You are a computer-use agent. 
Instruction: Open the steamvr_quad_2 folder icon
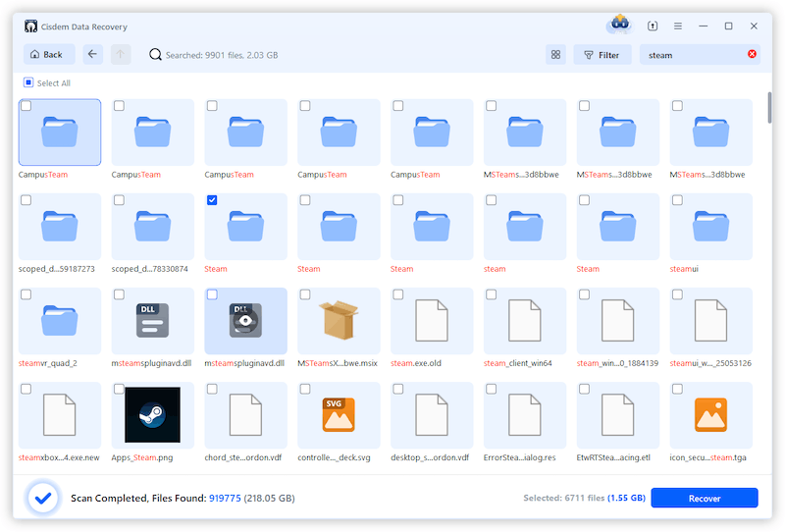pyautogui.click(x=60, y=321)
